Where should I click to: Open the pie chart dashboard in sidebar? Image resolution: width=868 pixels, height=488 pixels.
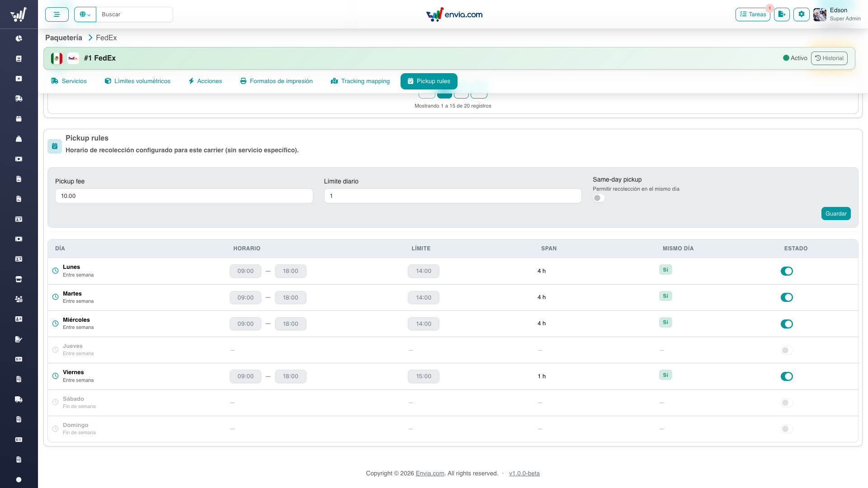19,38
